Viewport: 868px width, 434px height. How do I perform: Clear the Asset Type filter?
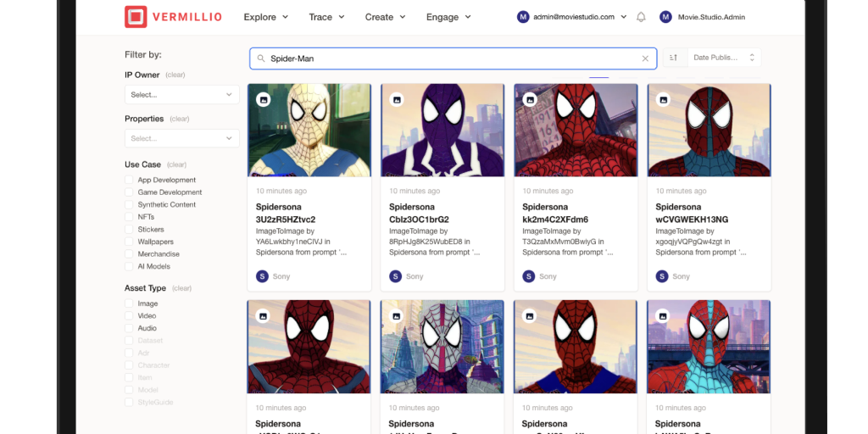click(182, 288)
